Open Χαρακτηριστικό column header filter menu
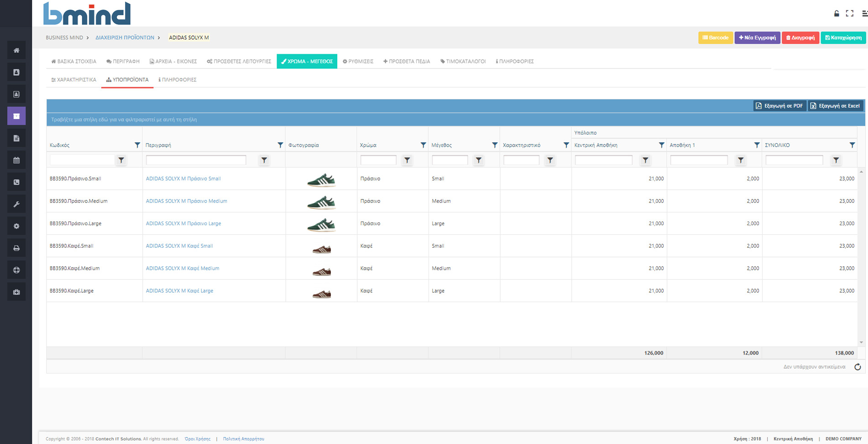 pos(566,145)
